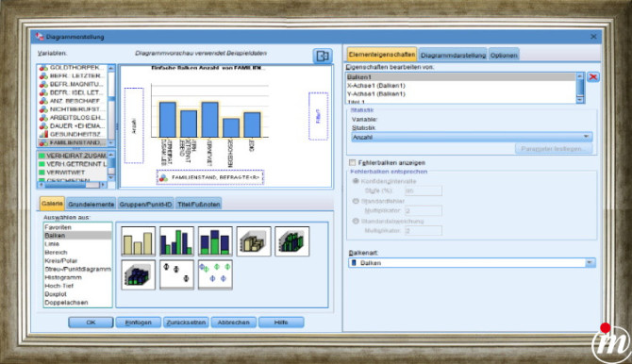Image resolution: width=632 pixels, height=364 pixels.
Task: Toggle the side panel button above the preview
Action: pos(323,56)
